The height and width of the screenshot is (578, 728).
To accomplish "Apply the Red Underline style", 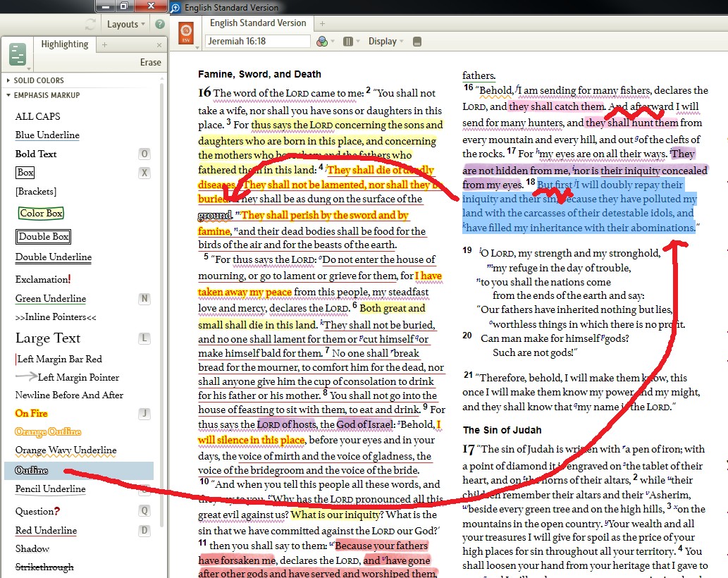I will click(46, 530).
